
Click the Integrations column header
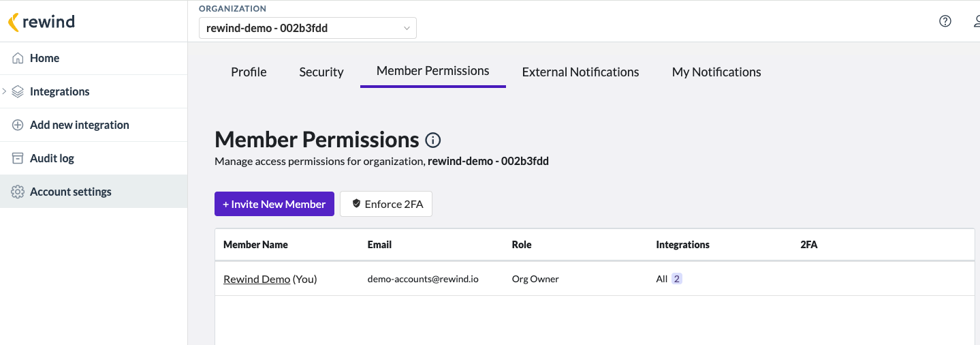[x=682, y=245]
